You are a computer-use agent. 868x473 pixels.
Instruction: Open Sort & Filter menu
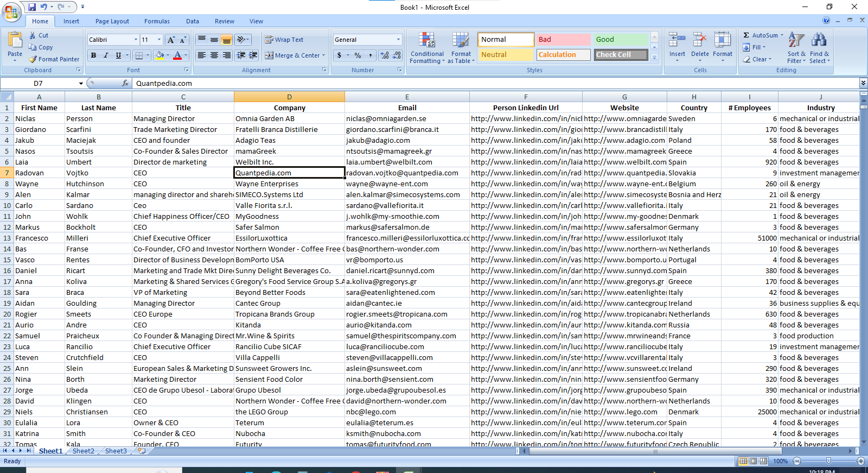[x=796, y=48]
